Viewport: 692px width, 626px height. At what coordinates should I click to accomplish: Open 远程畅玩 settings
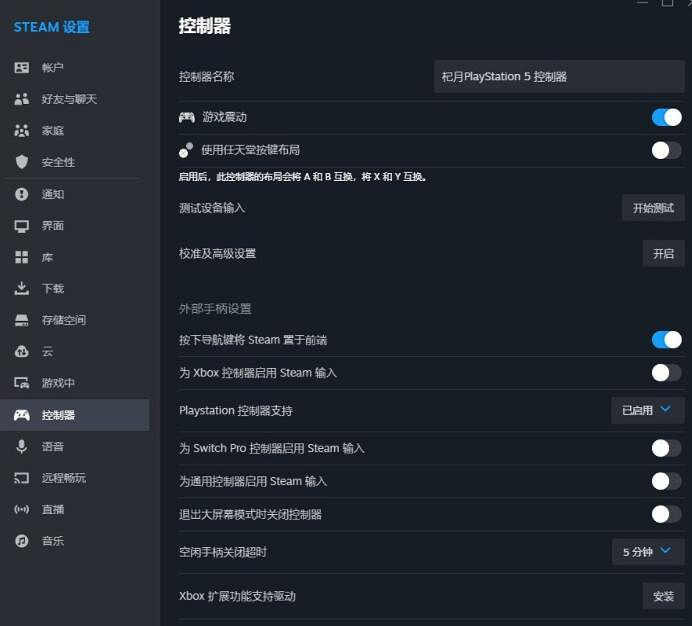tap(64, 478)
